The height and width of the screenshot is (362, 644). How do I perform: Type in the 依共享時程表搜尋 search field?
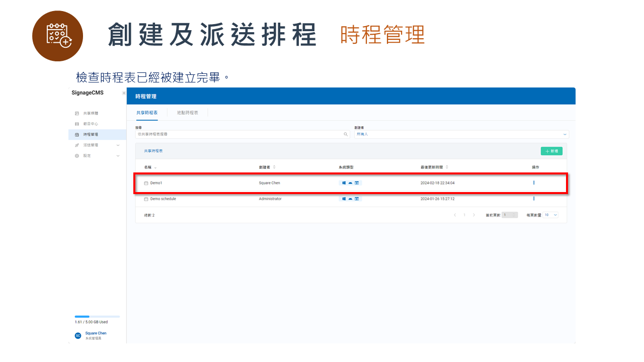[236, 134]
